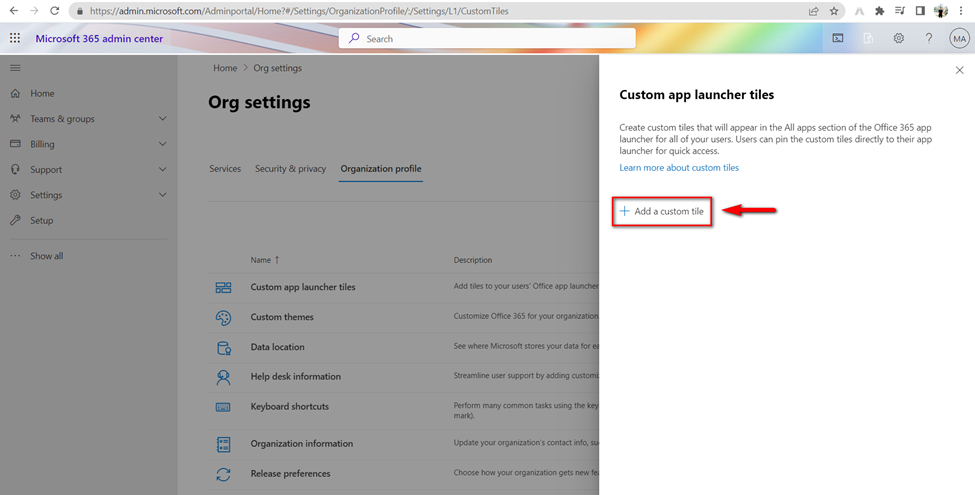Viewport: 975px width, 495px height.
Task: Expand the Billing chevron
Action: [x=162, y=144]
